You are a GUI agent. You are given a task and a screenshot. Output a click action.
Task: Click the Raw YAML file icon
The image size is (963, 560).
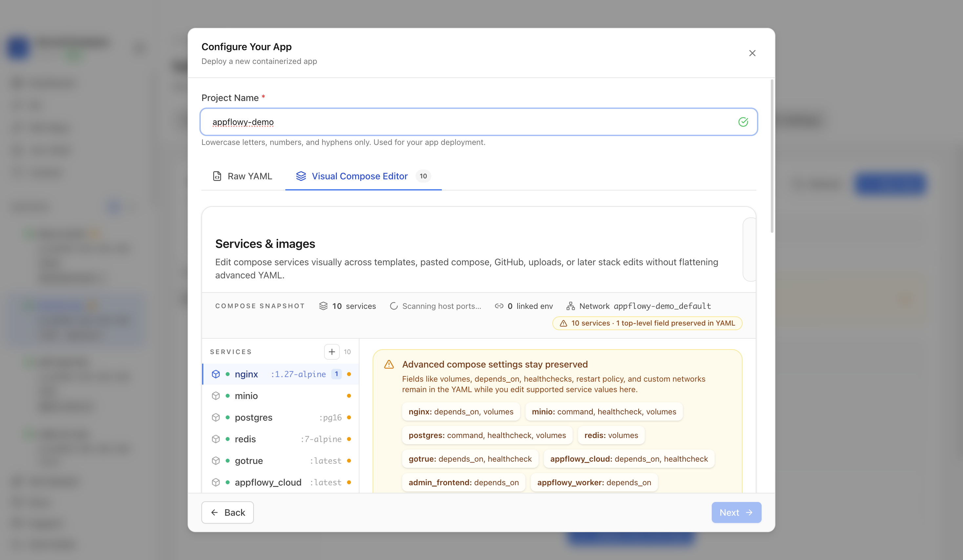(x=217, y=176)
